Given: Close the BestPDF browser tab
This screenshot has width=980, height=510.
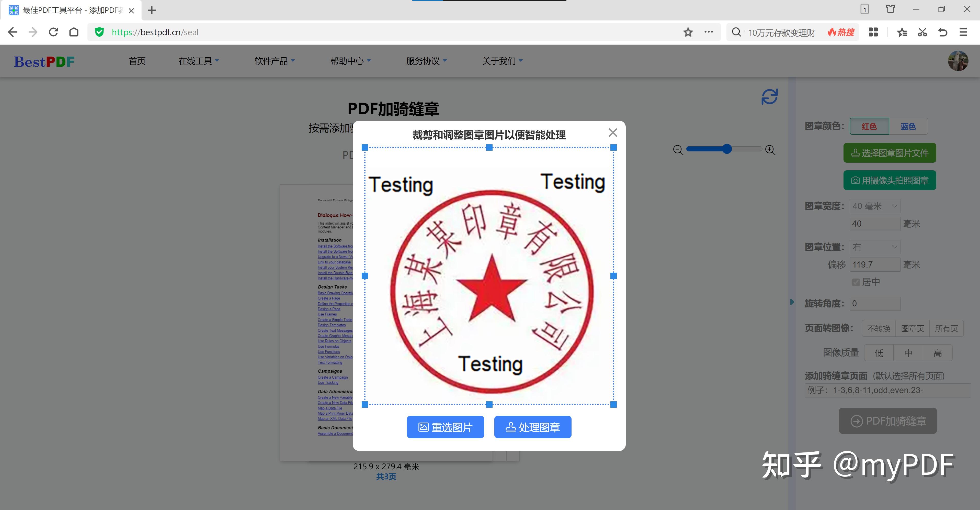Looking at the screenshot, I should tap(131, 11).
